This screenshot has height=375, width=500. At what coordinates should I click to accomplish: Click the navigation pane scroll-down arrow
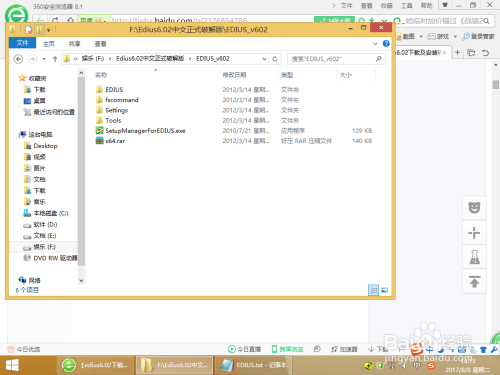(81, 281)
